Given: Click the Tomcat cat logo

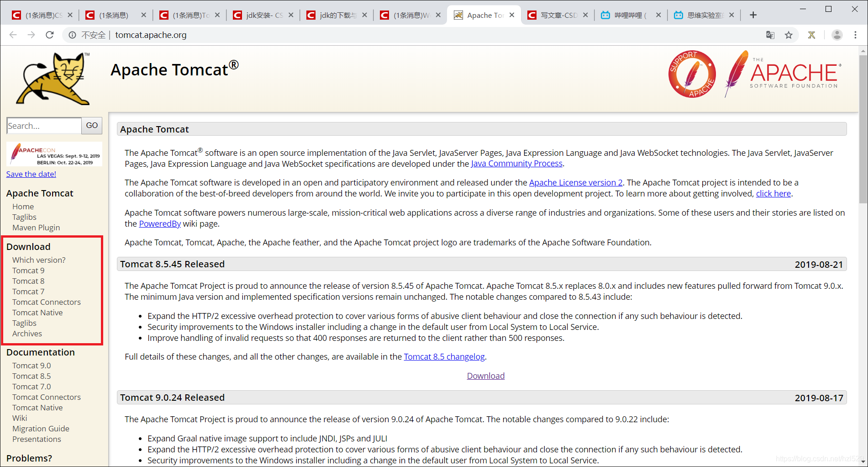Looking at the screenshot, I should coord(53,79).
